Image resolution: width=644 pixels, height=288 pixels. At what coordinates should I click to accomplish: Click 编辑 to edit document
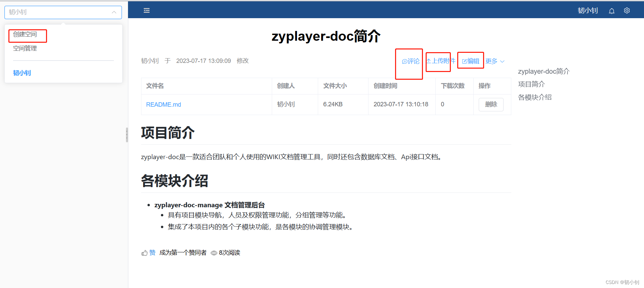coord(471,61)
